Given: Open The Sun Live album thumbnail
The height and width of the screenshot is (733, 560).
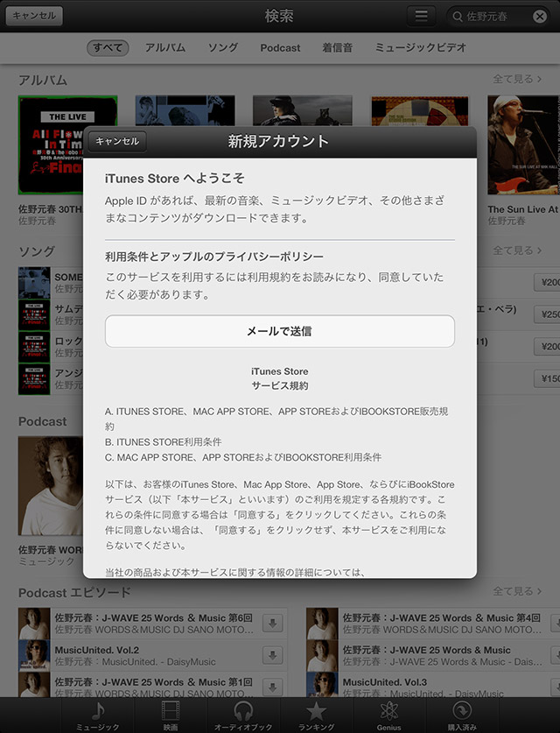Looking at the screenshot, I should click(523, 145).
